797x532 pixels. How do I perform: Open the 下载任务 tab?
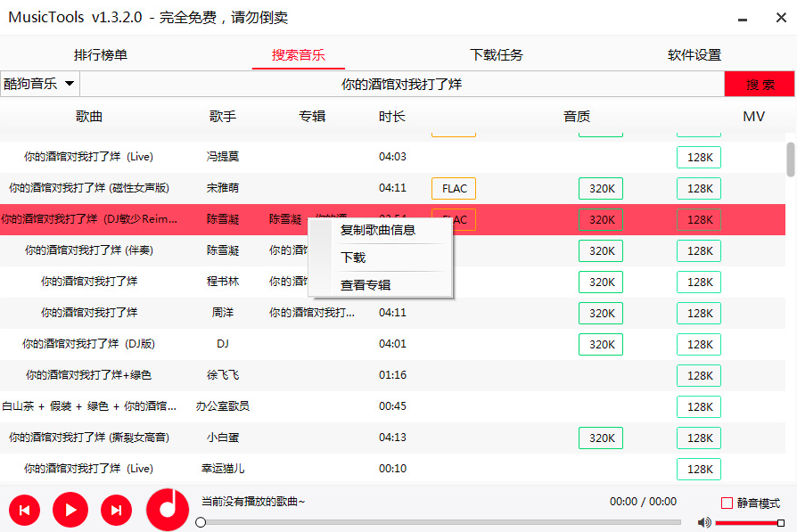tap(497, 55)
